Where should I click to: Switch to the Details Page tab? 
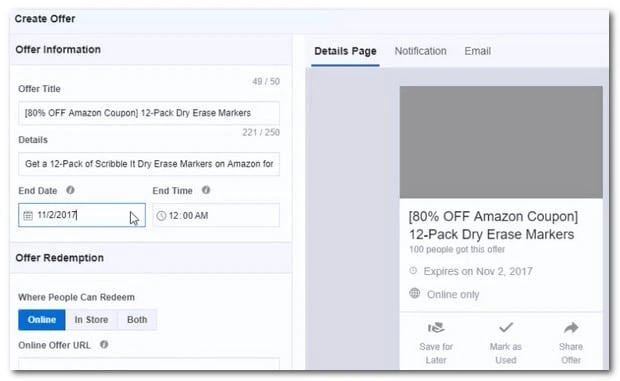[x=345, y=51]
